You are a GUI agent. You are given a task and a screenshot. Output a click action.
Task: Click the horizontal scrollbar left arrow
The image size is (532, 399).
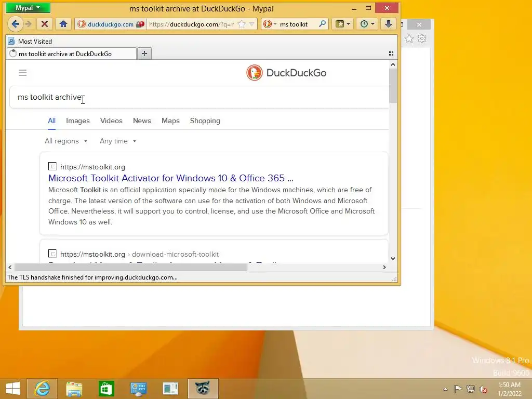pyautogui.click(x=10, y=268)
